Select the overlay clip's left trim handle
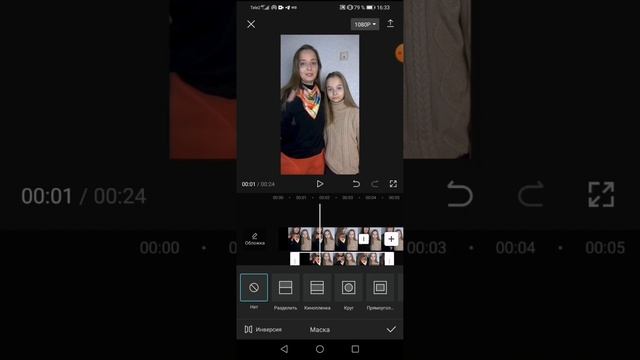Image resolution: width=640 pixels, height=360 pixels. coord(295,259)
